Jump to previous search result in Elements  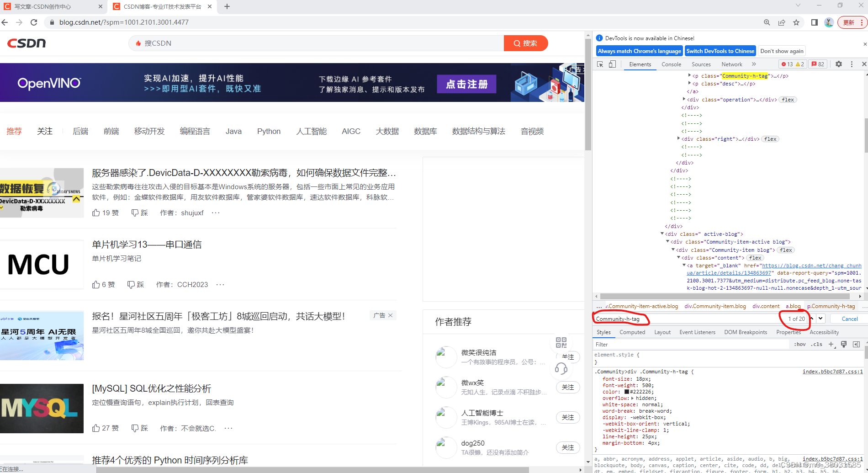[x=812, y=319]
